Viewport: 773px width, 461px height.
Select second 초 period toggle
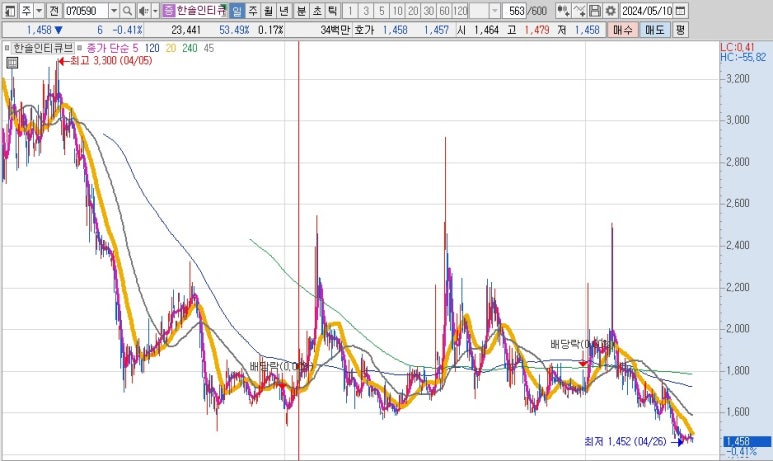(x=317, y=10)
